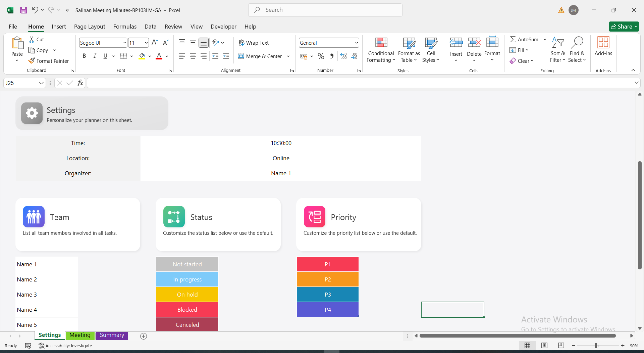Click the Insert Function fx icon
Image resolution: width=644 pixels, height=353 pixels.
80,83
